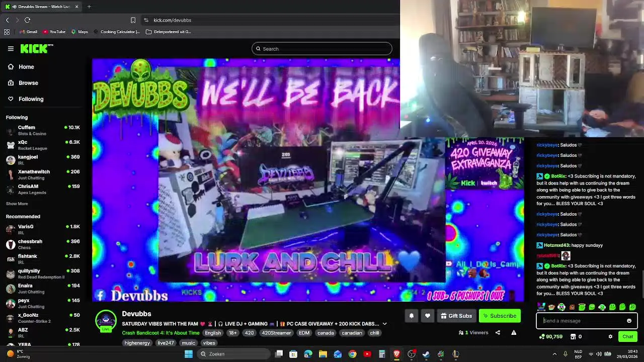
Task: Open the YouTube bookmark
Action: click(x=54, y=32)
